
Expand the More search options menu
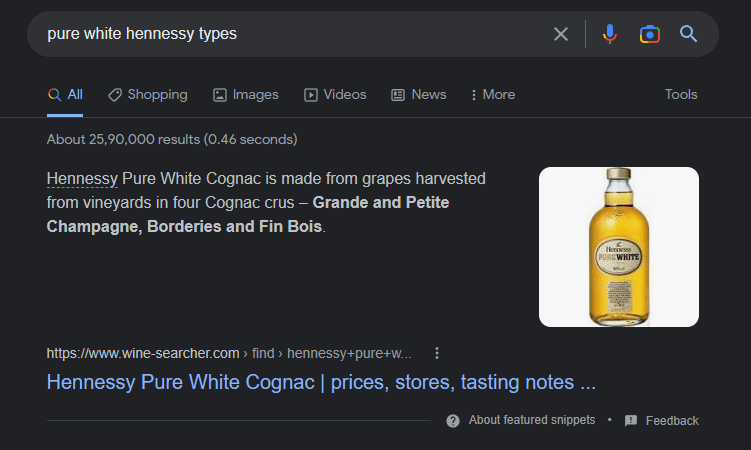click(493, 95)
